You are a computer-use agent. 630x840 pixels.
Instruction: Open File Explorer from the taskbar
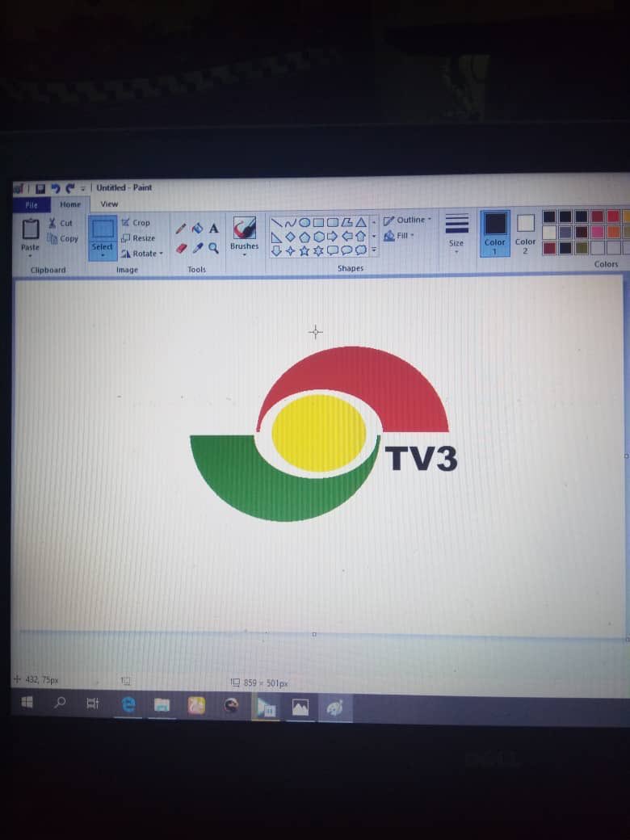pyautogui.click(x=162, y=706)
